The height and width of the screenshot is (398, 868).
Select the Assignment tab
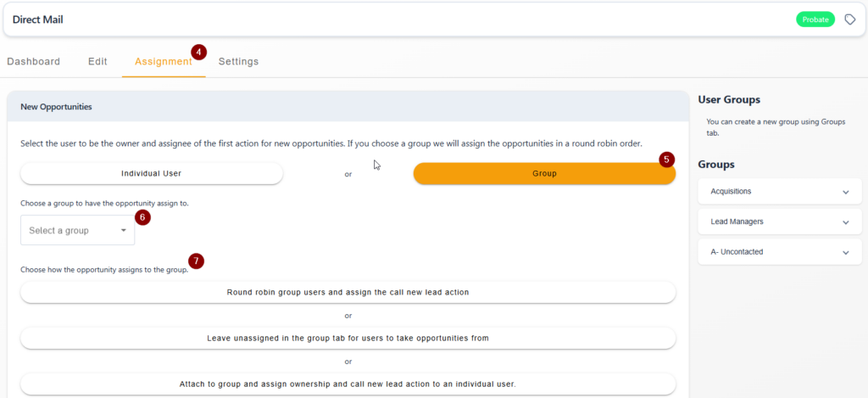164,62
